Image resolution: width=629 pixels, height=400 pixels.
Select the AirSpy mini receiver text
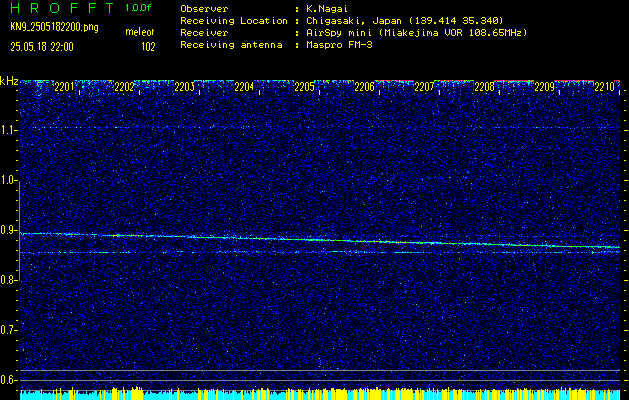pyautogui.click(x=416, y=32)
